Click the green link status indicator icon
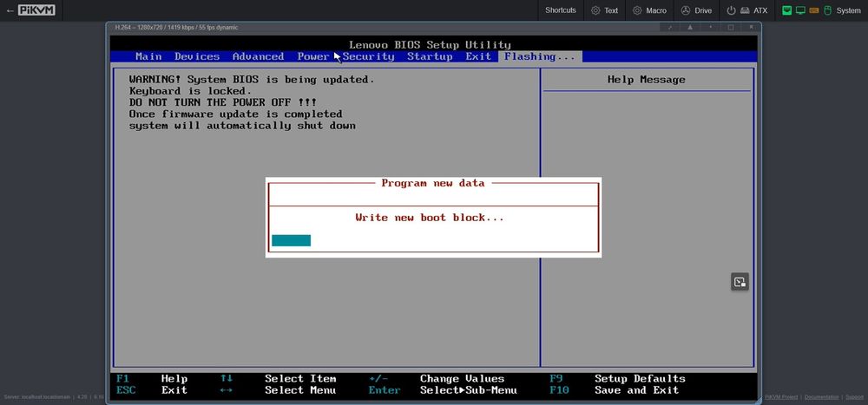868x405 pixels. coord(786,10)
